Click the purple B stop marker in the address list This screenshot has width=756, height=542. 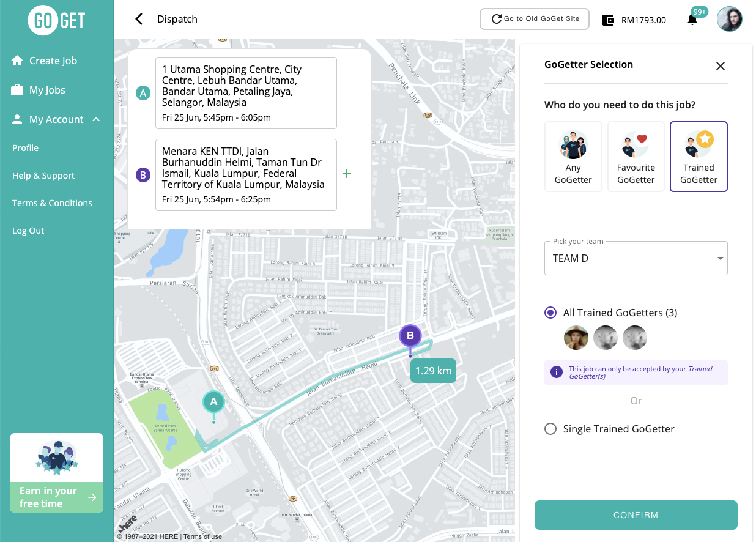coord(143,175)
